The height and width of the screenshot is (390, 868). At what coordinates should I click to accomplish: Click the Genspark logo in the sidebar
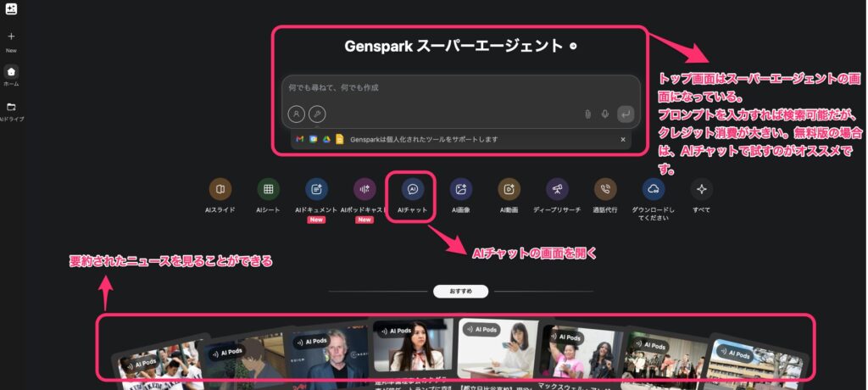click(x=11, y=8)
